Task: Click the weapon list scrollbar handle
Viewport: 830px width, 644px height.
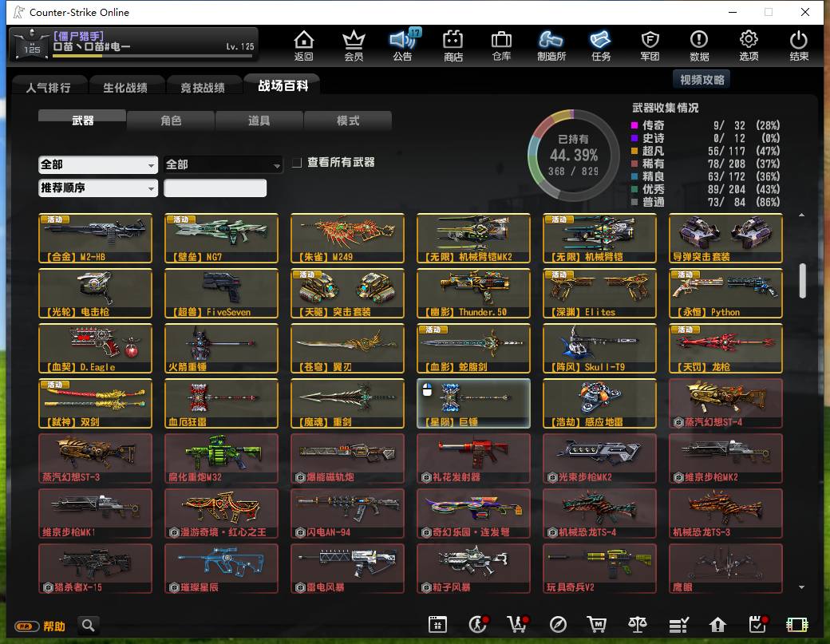Action: point(802,280)
